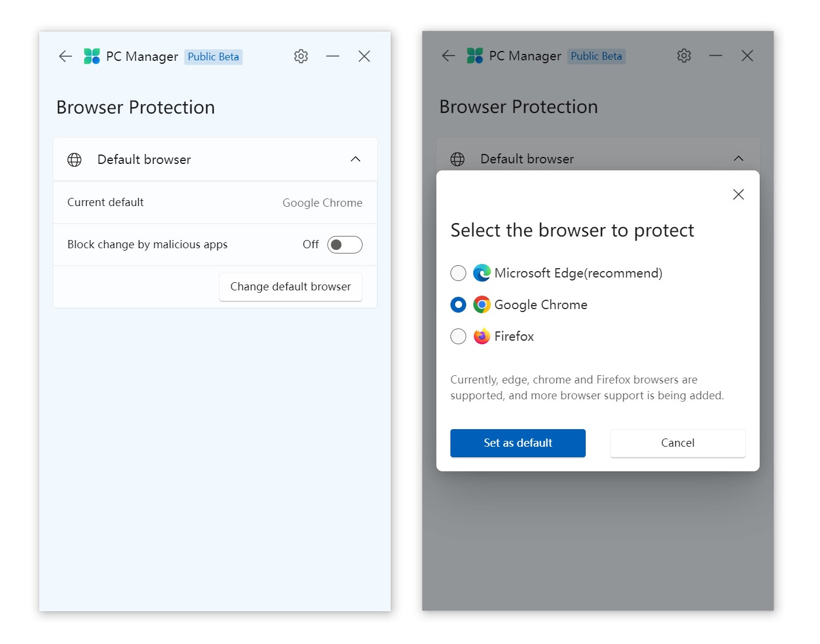820x644 pixels.
Task: Click the Browser Protection heading in the left window
Action: [136, 107]
